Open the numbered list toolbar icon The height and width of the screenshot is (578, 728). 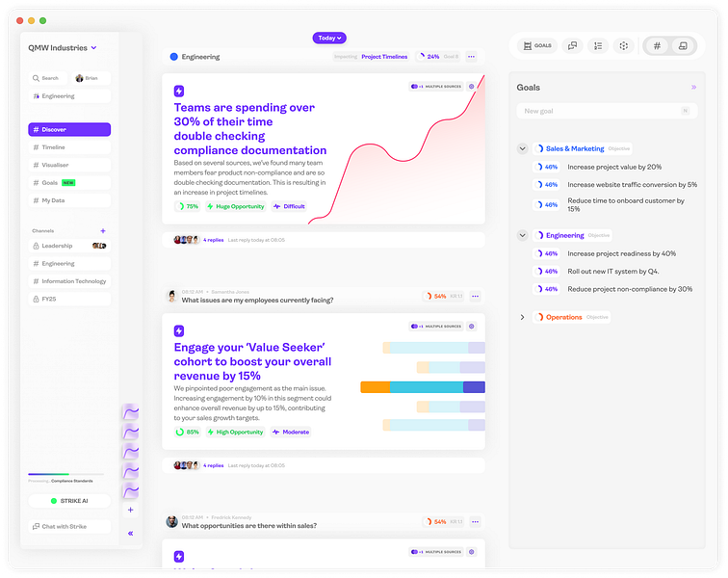coord(598,45)
